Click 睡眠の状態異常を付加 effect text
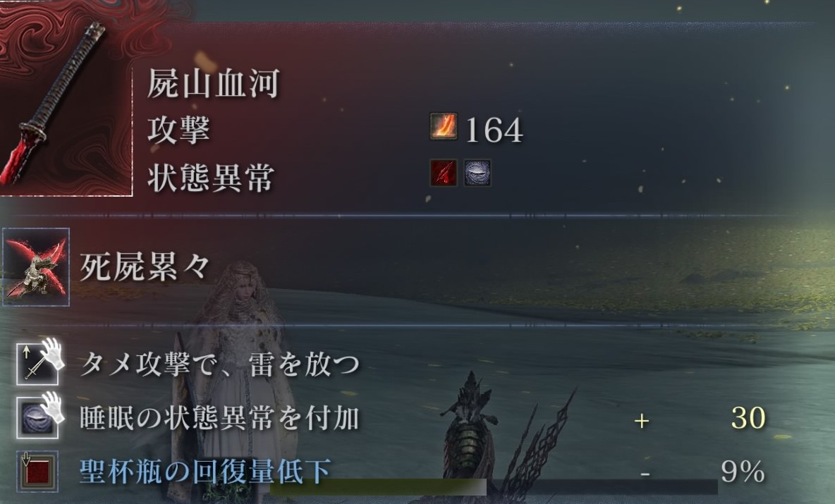 coord(220,418)
